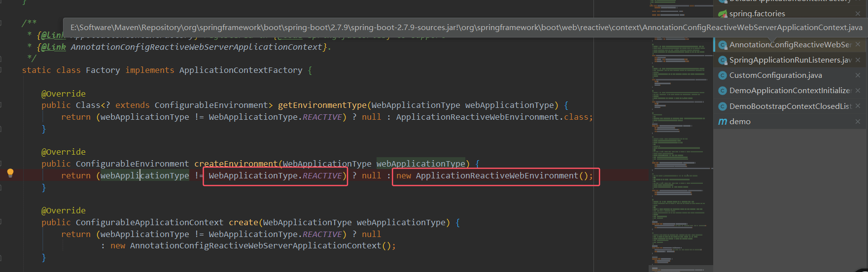
Task: Follow the AnnotationConfigReactiveWebServerApplicationContext Javadoc link
Action: tap(196, 47)
